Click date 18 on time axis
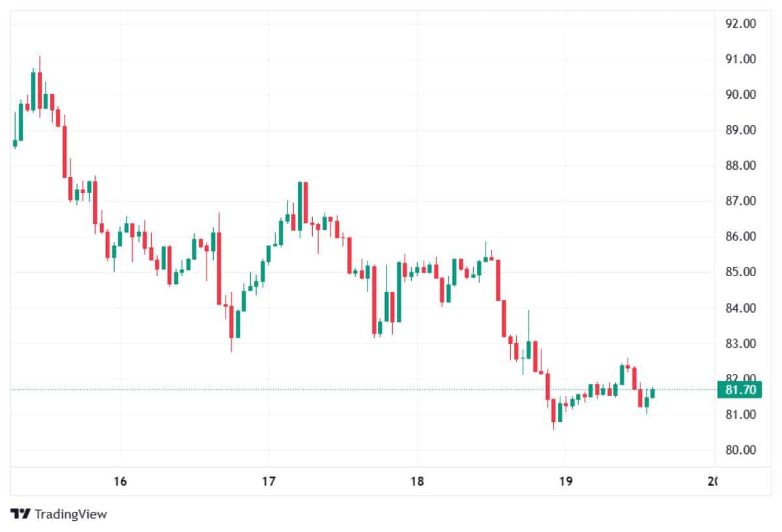Viewport: 782px width, 532px height. [417, 482]
